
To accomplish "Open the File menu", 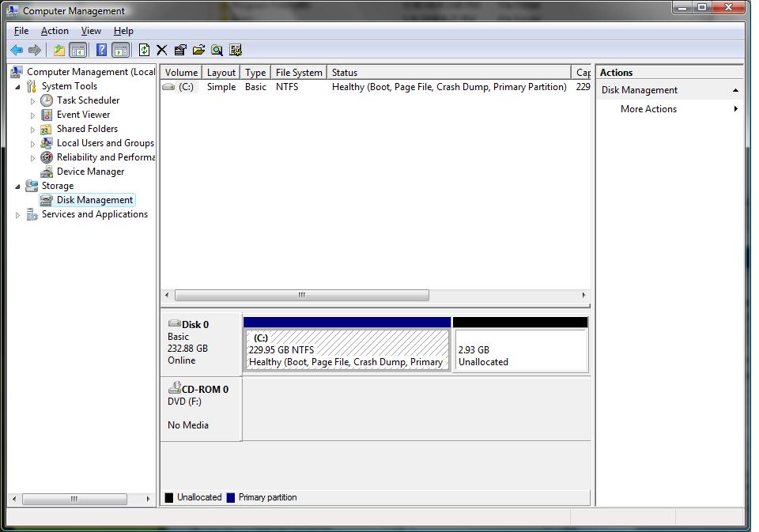I will pyautogui.click(x=21, y=31).
